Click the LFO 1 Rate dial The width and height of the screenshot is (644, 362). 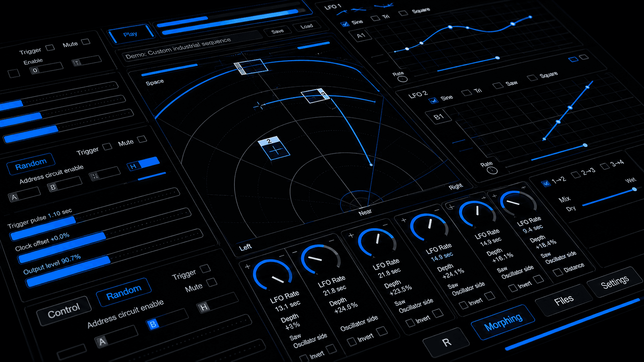(402, 79)
